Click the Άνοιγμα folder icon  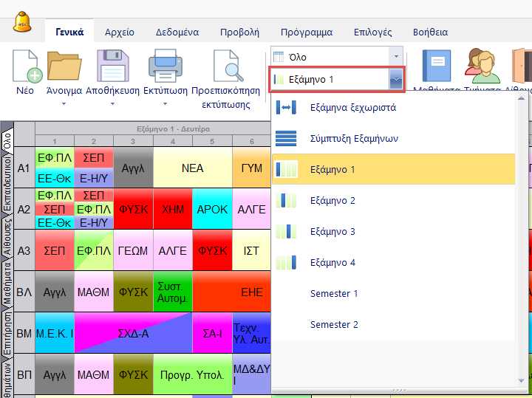tap(64, 68)
